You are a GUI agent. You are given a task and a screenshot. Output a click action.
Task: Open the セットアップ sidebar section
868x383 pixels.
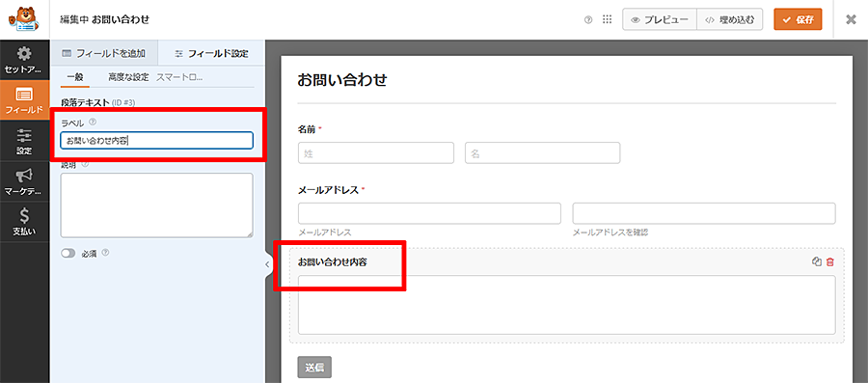tap(24, 61)
